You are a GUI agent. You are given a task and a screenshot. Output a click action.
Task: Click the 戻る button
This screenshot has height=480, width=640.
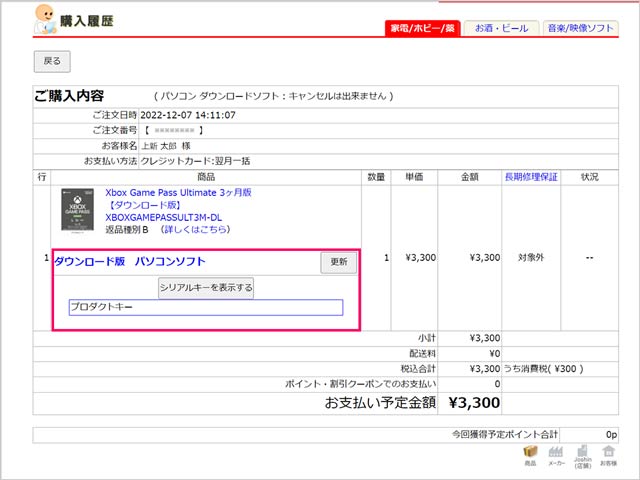click(52, 61)
